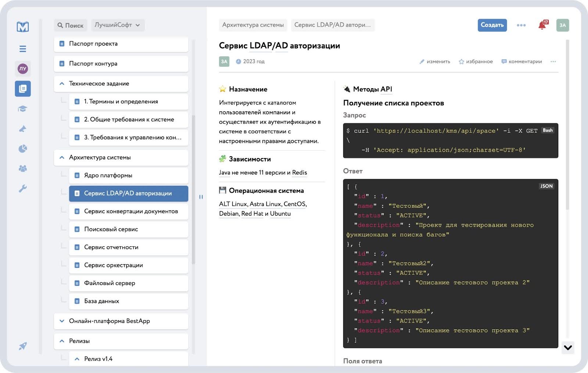Open Поисковый сервис page
This screenshot has width=588, height=373.
(129, 230)
